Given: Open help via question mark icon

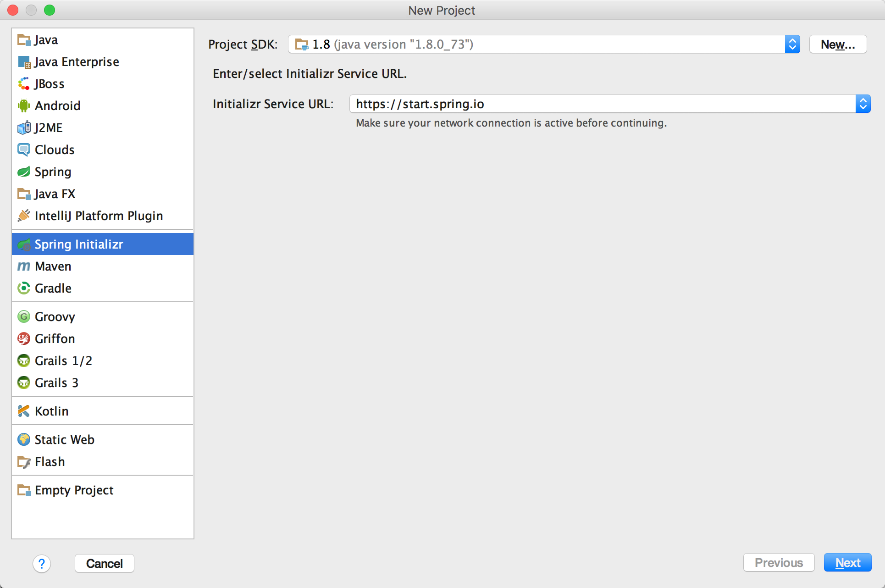Looking at the screenshot, I should click(42, 564).
